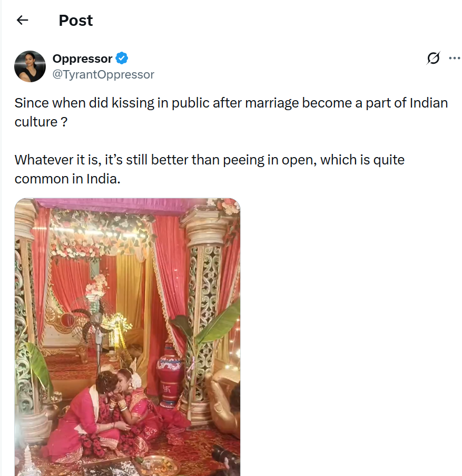Click the blue verified checkmark badge
This screenshot has height=476, width=462.
[122, 59]
